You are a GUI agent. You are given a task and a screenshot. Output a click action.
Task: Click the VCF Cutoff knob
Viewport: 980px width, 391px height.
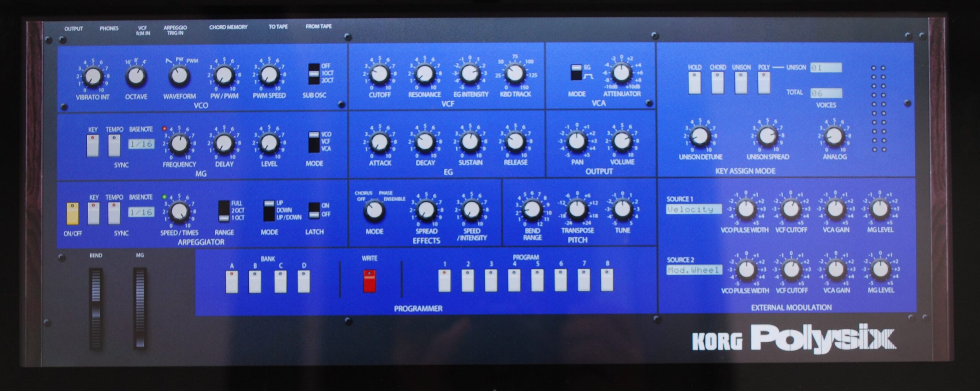[379, 74]
